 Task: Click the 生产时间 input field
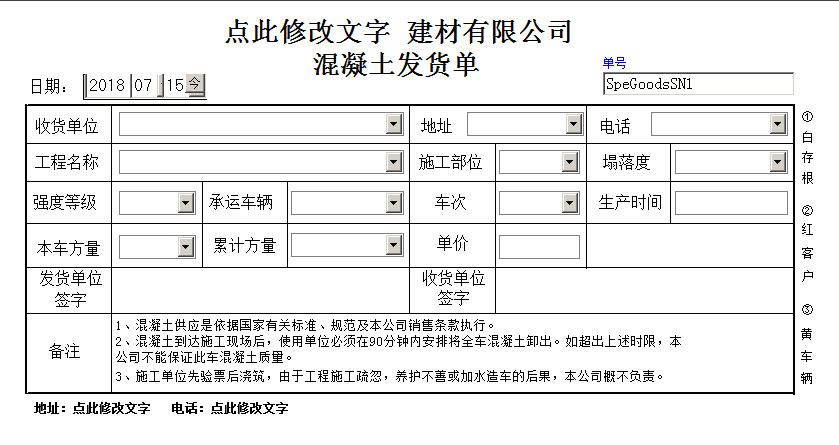[731, 203]
